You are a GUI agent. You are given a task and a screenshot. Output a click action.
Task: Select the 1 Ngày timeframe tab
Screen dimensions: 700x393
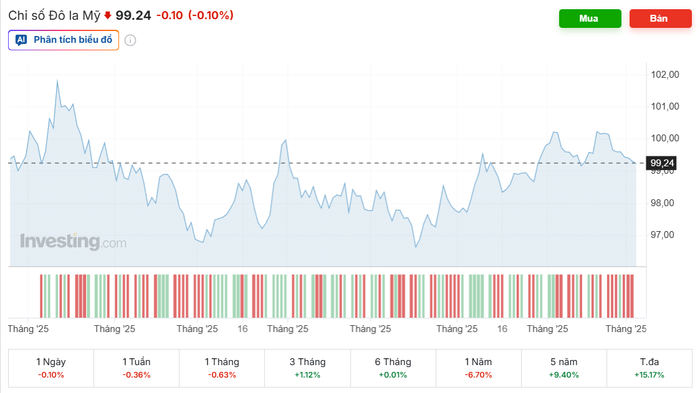tap(51, 368)
